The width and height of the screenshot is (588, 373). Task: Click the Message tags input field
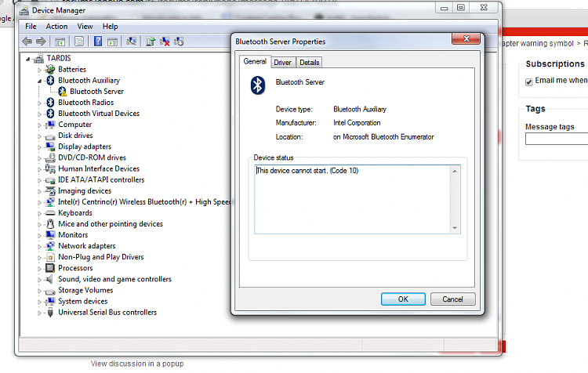(x=557, y=139)
